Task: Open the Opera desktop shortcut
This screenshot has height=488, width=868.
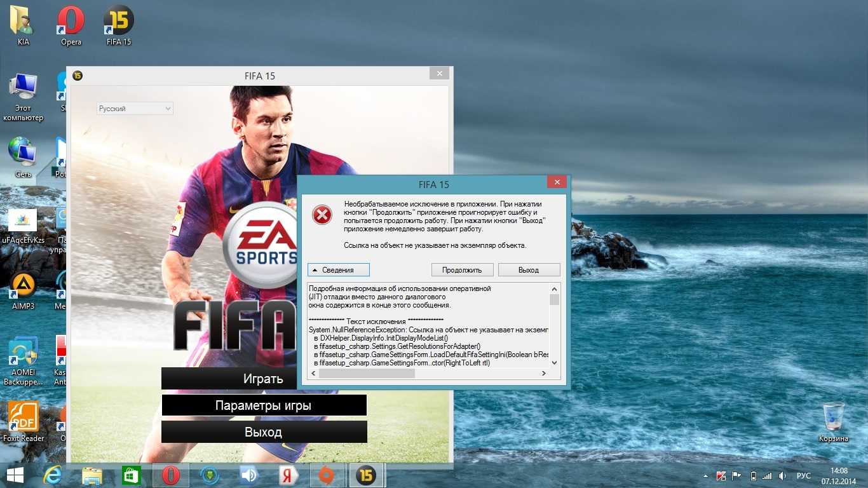Action: 71,25
